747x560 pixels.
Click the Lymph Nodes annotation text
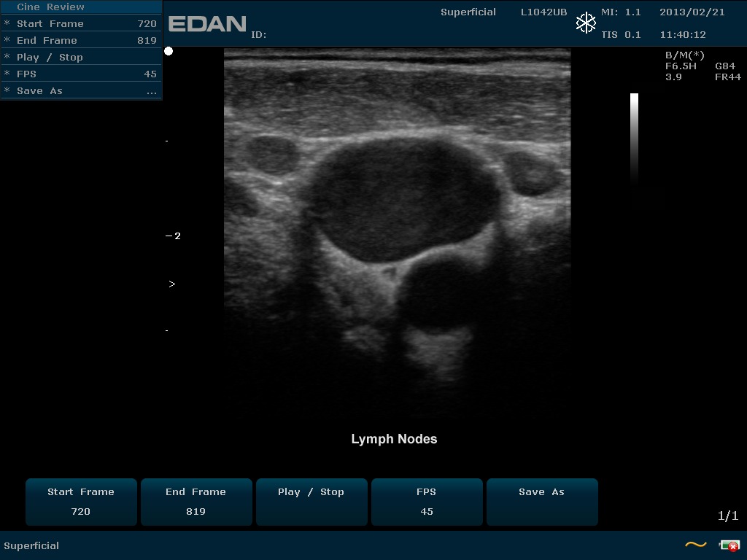(394, 439)
